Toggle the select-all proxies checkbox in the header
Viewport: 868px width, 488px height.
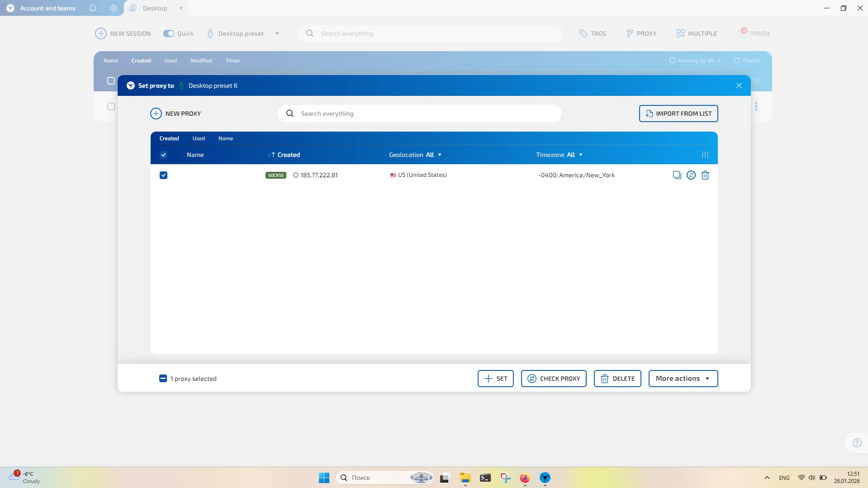click(x=163, y=155)
